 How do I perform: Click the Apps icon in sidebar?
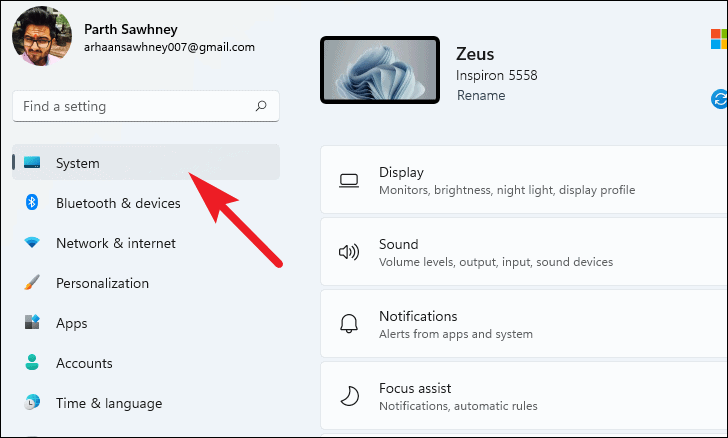tap(32, 322)
